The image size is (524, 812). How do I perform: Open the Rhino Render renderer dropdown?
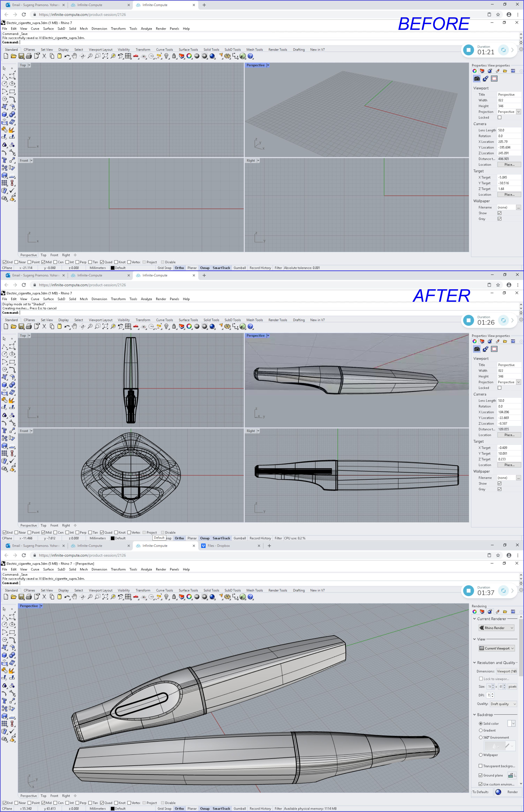(496, 628)
